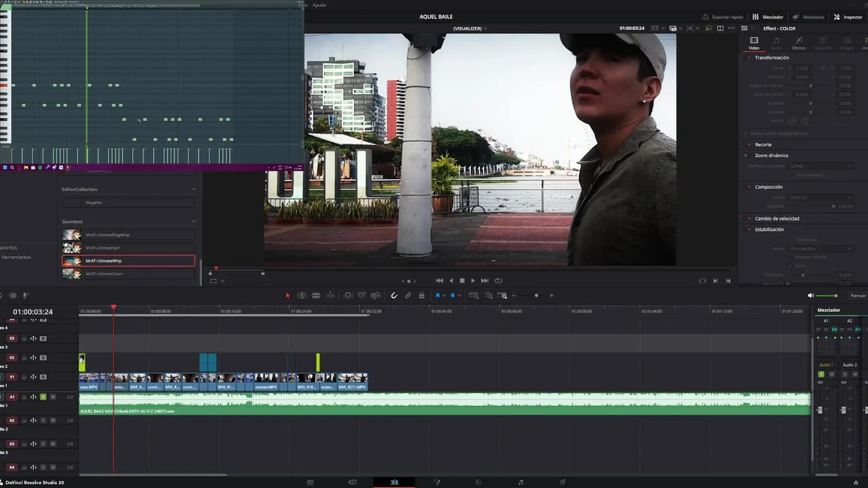Open the composite mode Normal dropdown

[821, 197]
